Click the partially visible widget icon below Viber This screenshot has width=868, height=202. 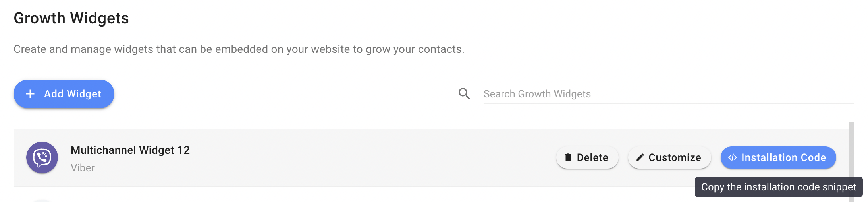[x=42, y=200]
